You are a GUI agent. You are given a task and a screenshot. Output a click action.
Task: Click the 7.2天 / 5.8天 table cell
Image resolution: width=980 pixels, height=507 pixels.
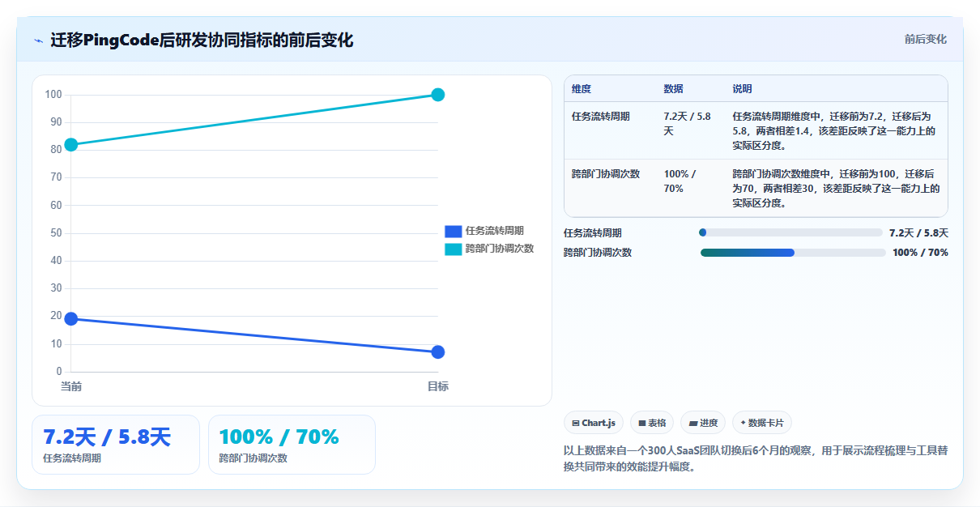(x=688, y=123)
